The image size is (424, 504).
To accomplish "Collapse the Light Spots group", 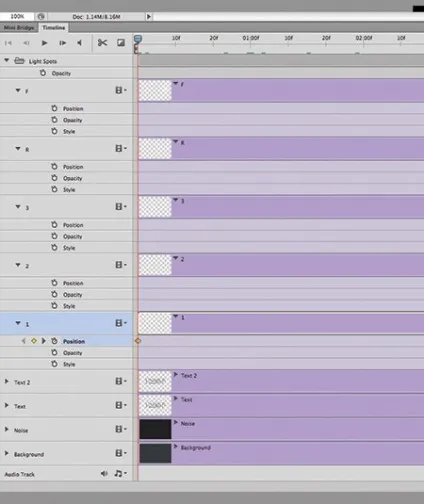I will pos(7,60).
